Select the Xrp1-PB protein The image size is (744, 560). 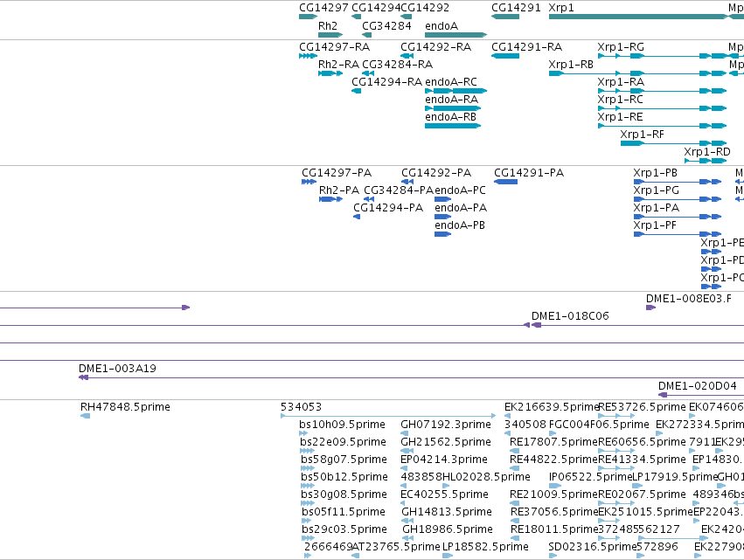tap(678, 182)
